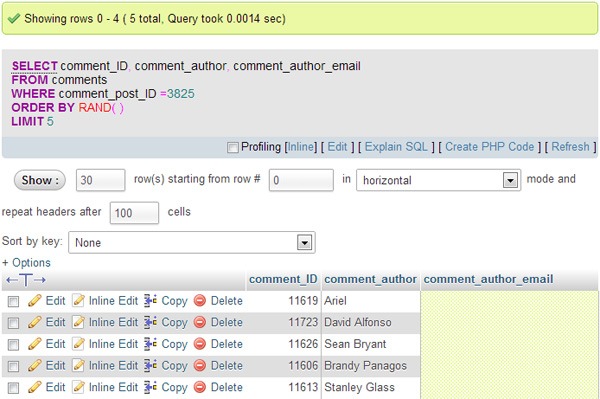
Task: Click the red Delete icon for David Alfonso row
Action: (x=200, y=322)
